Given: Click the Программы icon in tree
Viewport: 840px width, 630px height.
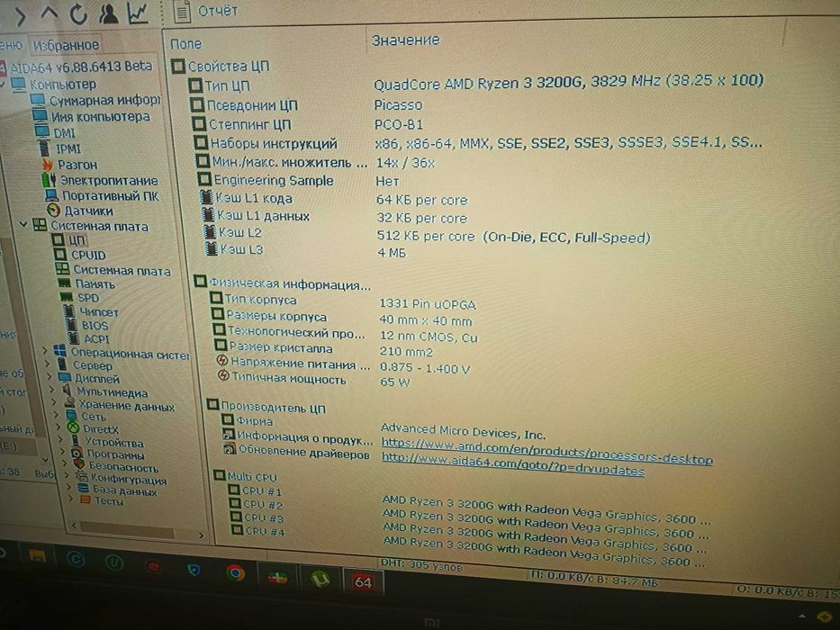Looking at the screenshot, I should pyautogui.click(x=77, y=454).
